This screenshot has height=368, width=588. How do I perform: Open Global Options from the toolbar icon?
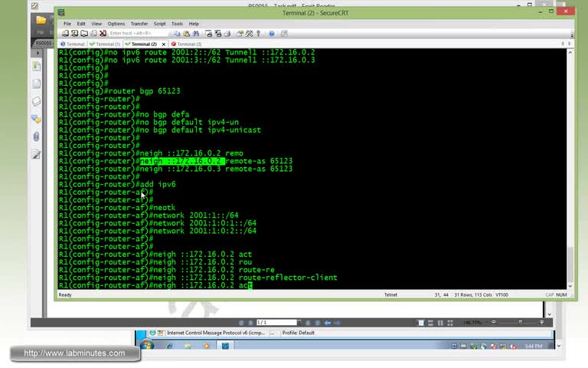coord(250,34)
